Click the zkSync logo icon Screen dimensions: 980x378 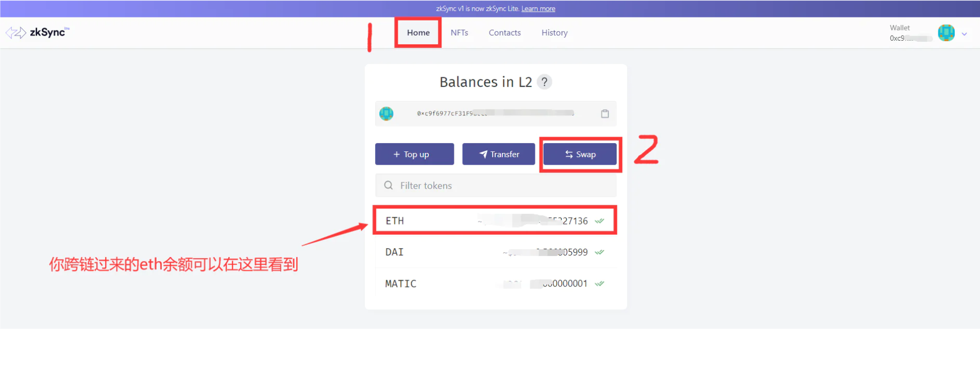click(x=16, y=33)
